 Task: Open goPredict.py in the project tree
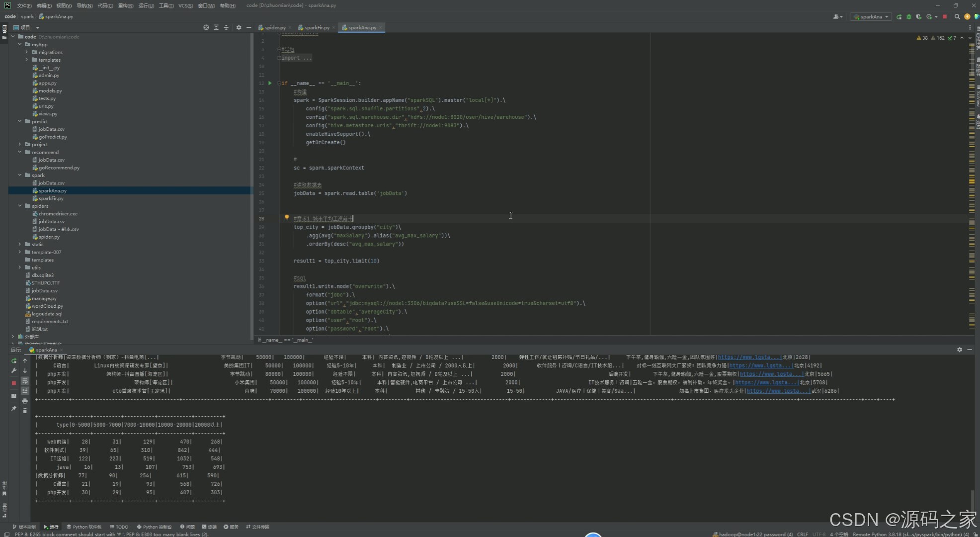pyautogui.click(x=53, y=137)
